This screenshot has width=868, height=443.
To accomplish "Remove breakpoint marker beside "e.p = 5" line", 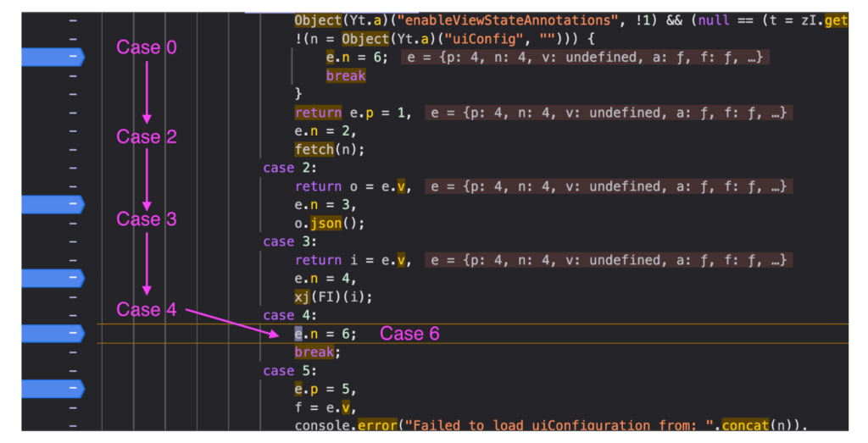I will tap(53, 389).
